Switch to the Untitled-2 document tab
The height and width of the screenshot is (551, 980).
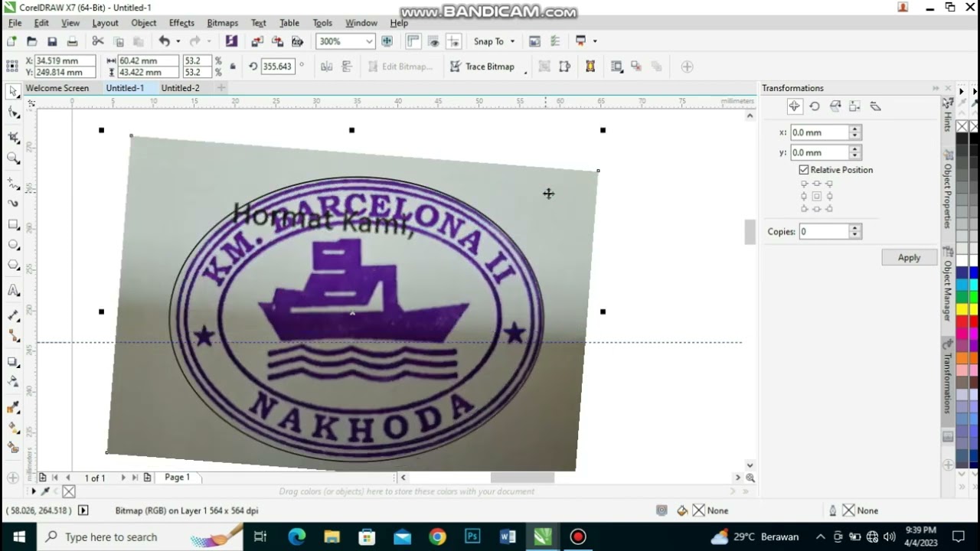(181, 88)
